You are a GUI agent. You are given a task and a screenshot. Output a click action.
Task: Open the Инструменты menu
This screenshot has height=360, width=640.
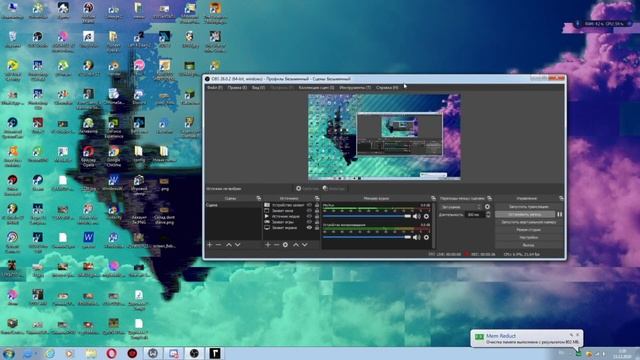pos(355,87)
